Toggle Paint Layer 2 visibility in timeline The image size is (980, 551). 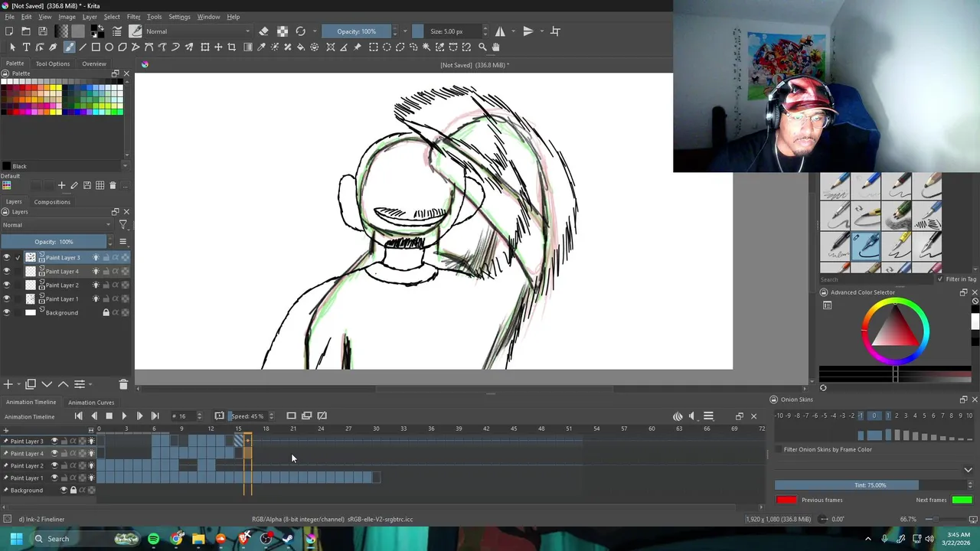point(54,466)
